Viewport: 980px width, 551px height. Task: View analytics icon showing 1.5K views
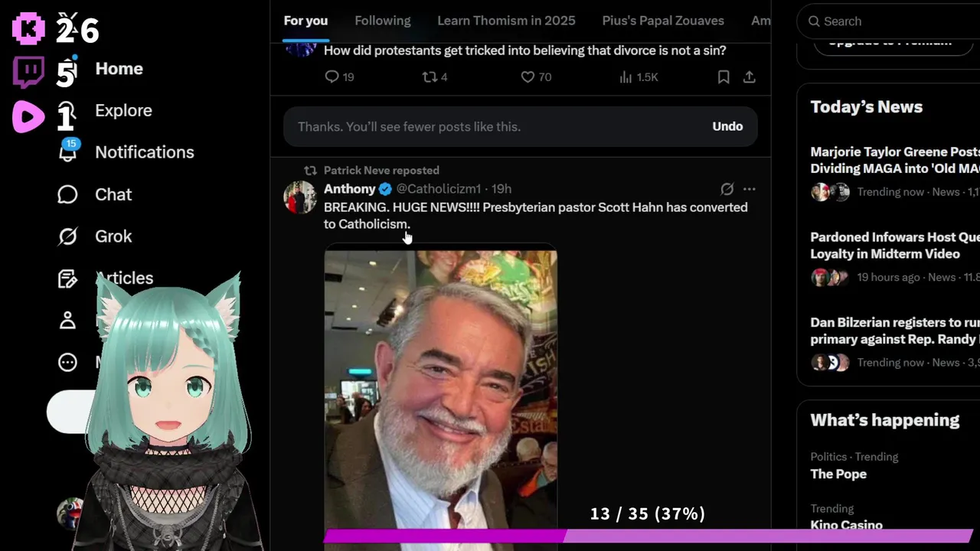(x=626, y=77)
